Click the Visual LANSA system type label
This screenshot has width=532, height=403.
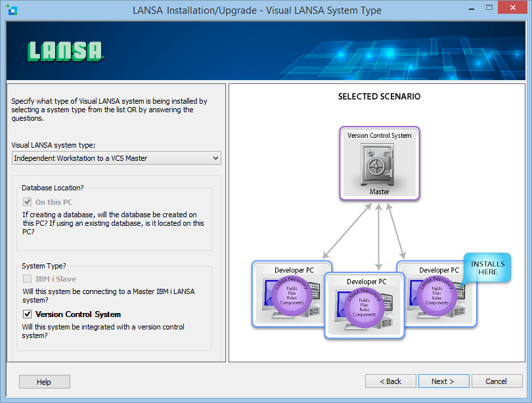[53, 145]
